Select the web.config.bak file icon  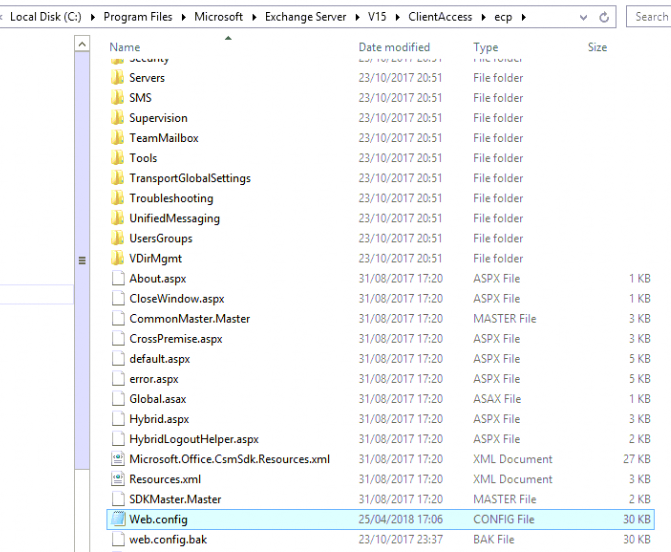tap(118, 540)
